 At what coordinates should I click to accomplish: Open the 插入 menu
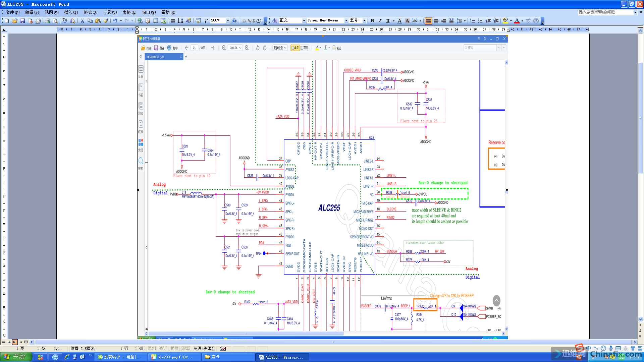click(71, 12)
